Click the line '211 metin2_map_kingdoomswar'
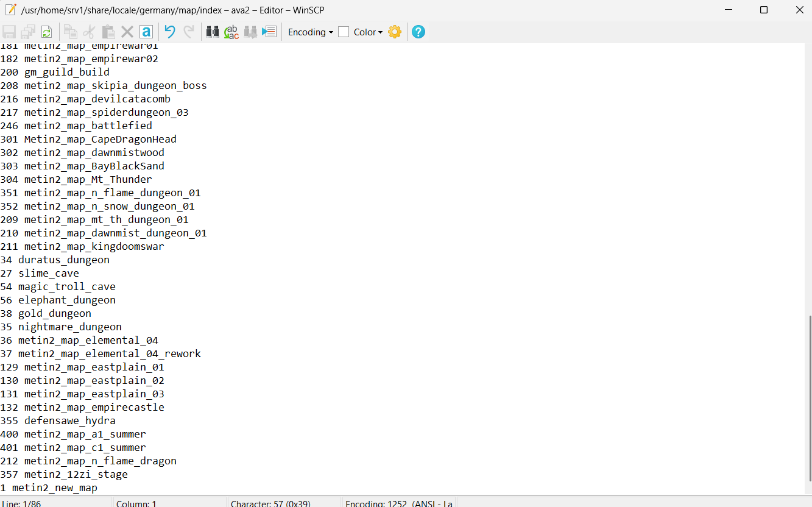The height and width of the screenshot is (507, 812). point(82,246)
